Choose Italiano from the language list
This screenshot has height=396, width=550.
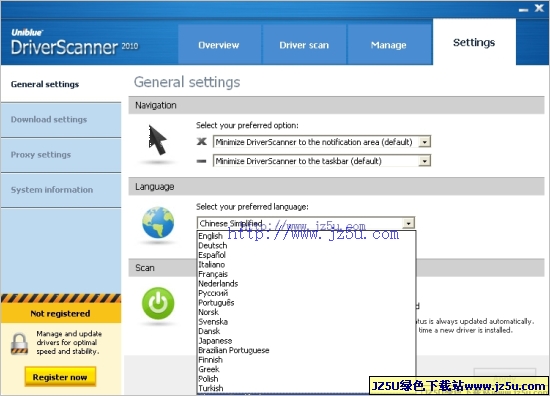(306, 264)
